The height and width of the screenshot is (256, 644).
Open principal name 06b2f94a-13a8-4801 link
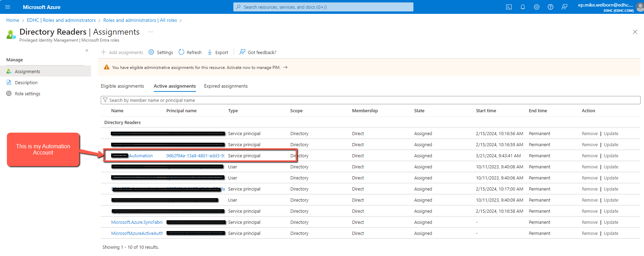click(x=195, y=156)
